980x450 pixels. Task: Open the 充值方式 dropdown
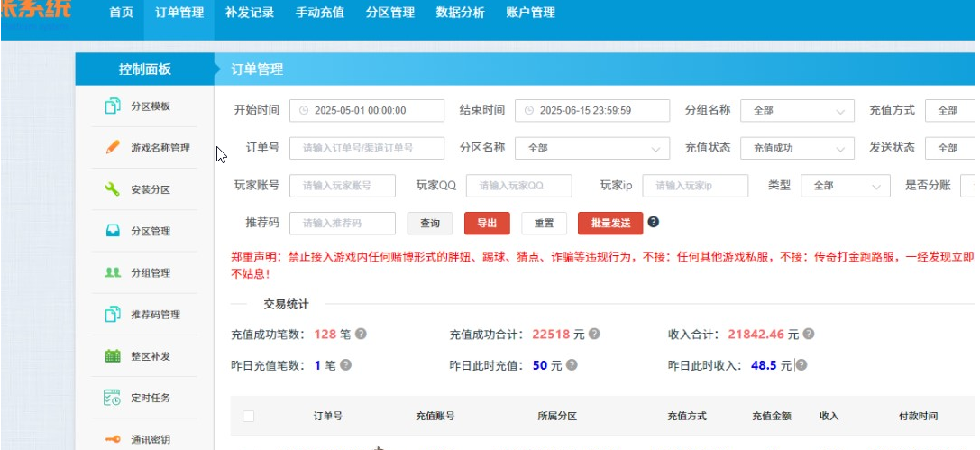pos(950,111)
